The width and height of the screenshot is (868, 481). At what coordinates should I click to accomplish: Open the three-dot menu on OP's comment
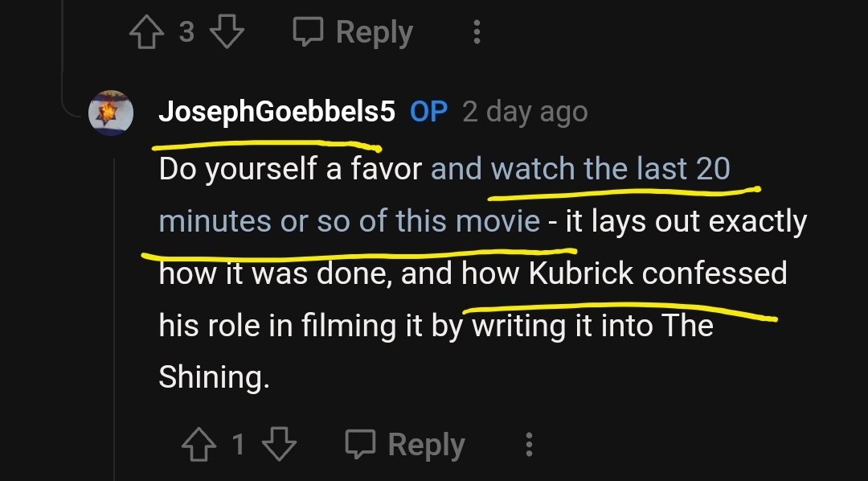[529, 444]
